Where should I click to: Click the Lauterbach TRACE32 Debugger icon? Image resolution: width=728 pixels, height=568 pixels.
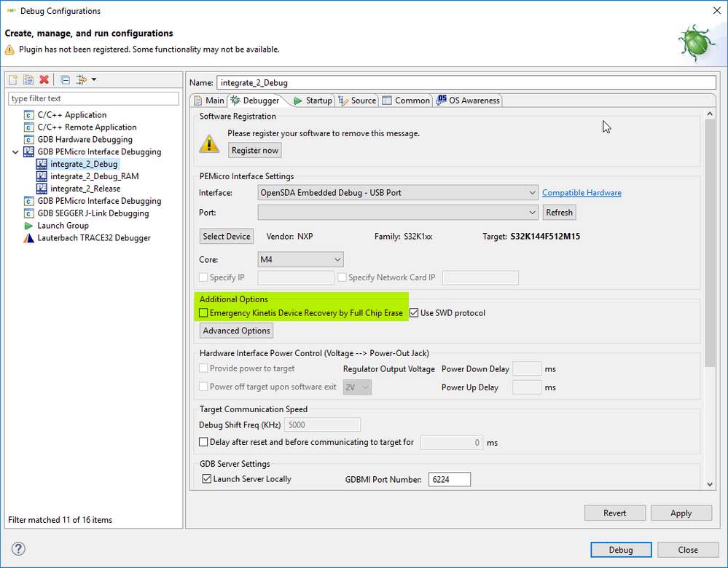29,238
